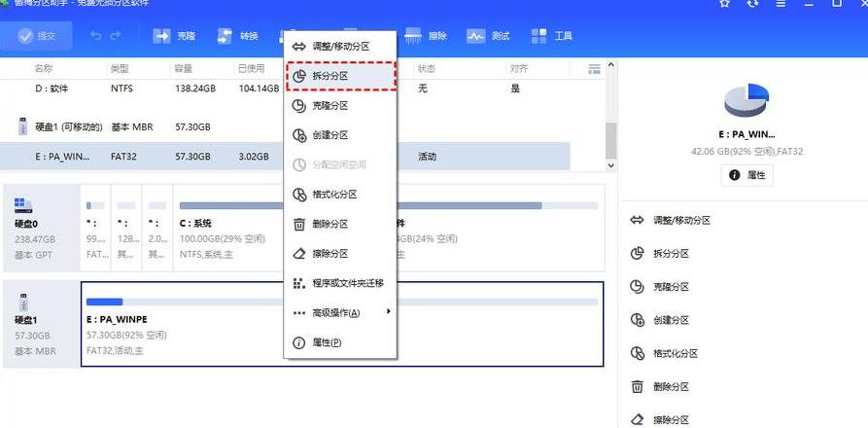This screenshot has width=868, height=428.
Task: Click 调整/移动分区 in the right panel
Action: click(x=671, y=221)
